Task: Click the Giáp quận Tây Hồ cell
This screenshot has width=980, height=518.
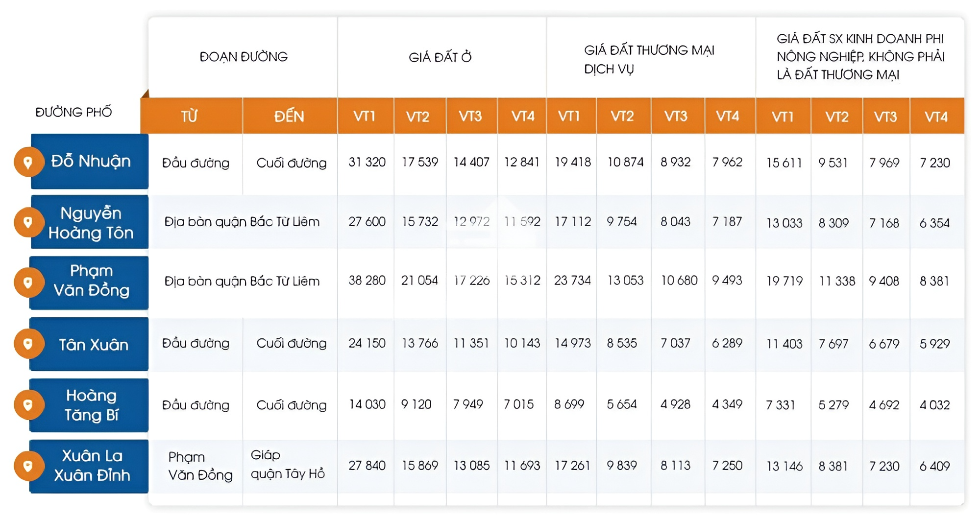Action: [288, 465]
